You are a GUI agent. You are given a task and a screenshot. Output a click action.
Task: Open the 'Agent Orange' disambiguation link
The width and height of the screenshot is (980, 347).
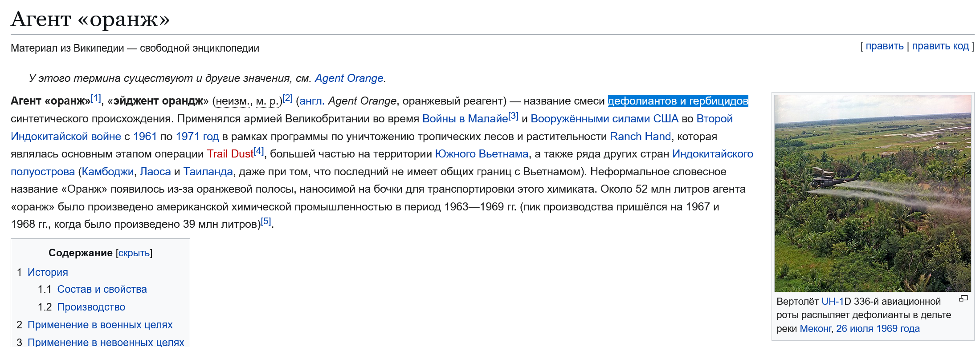(x=349, y=78)
